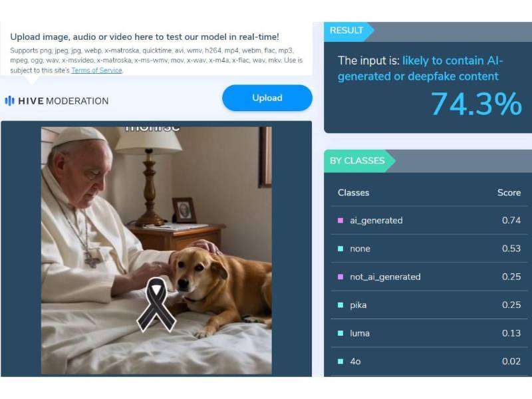Click the 74.3% result percentage
The width and height of the screenshot is (532, 399).
[x=476, y=104]
